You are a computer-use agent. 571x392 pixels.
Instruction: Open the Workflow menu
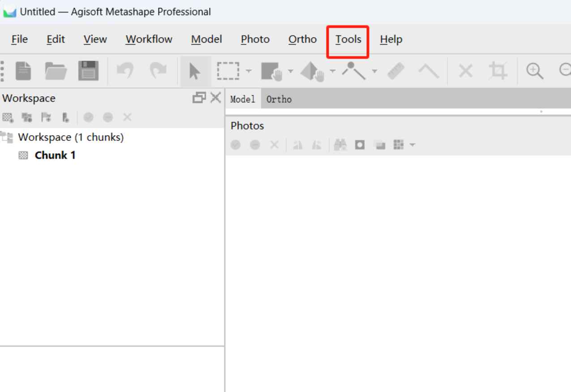pos(149,39)
